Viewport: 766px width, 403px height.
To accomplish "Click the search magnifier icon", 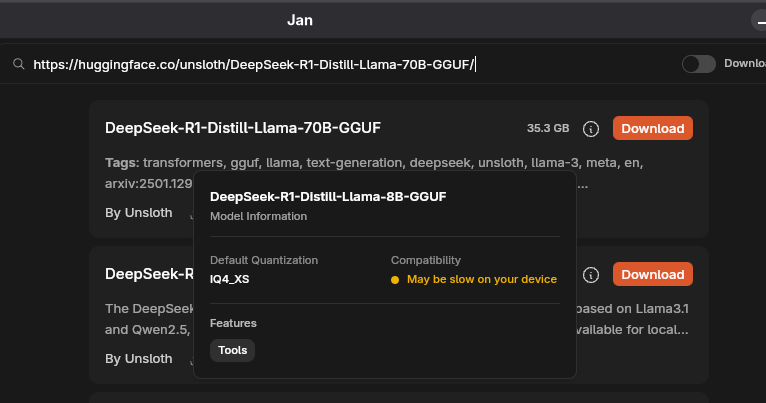I will 18,64.
